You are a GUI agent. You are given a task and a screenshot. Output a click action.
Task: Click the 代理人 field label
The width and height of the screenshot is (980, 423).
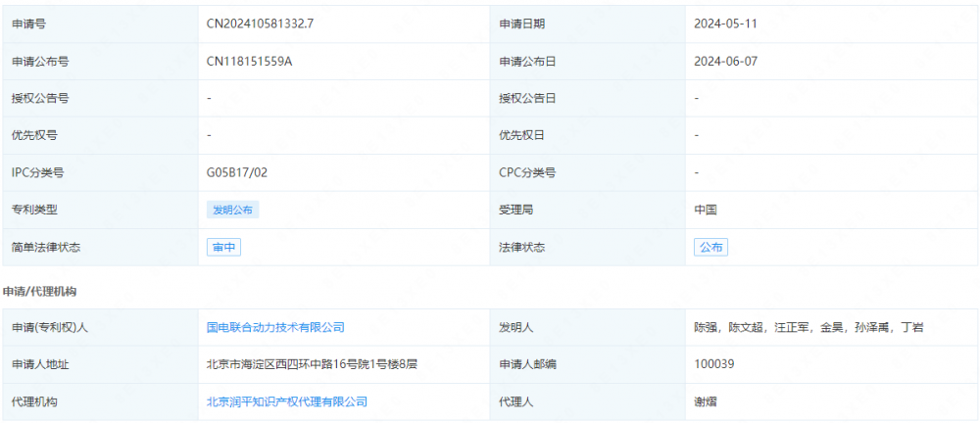[x=515, y=401]
